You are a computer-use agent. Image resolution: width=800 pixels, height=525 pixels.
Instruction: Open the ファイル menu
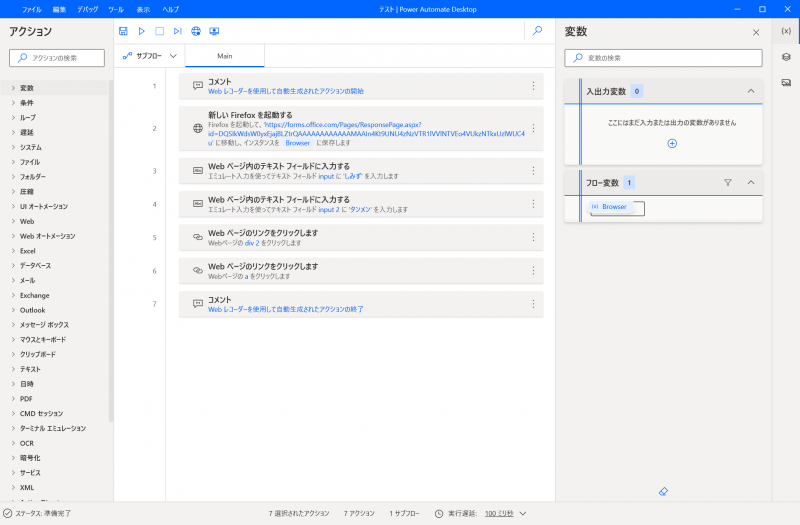[31, 9]
